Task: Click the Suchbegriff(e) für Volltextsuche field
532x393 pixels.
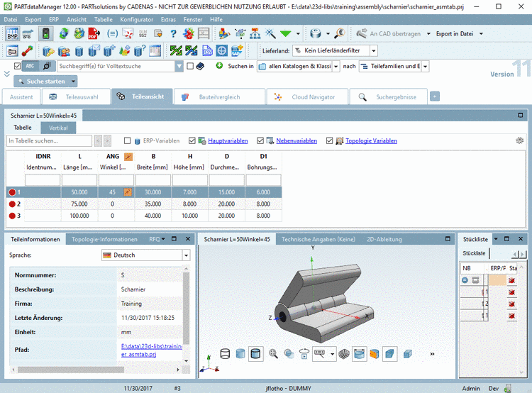Action: [x=116, y=66]
